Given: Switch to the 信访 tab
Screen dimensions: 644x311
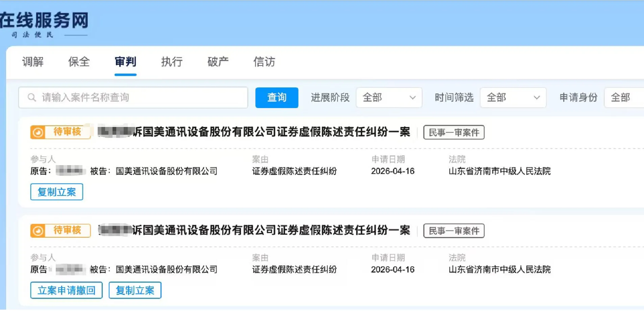Looking at the screenshot, I should 264,62.
